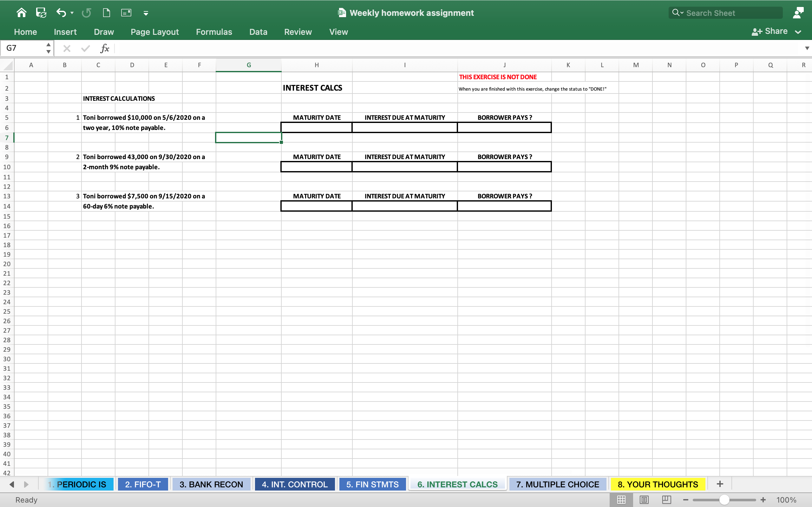Click the Share button
Screen dimensions: 812x507
pyautogui.click(x=770, y=31)
